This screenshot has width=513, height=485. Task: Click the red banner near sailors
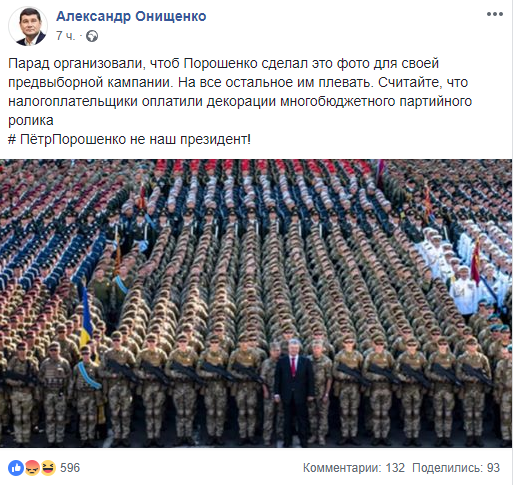coord(476,263)
